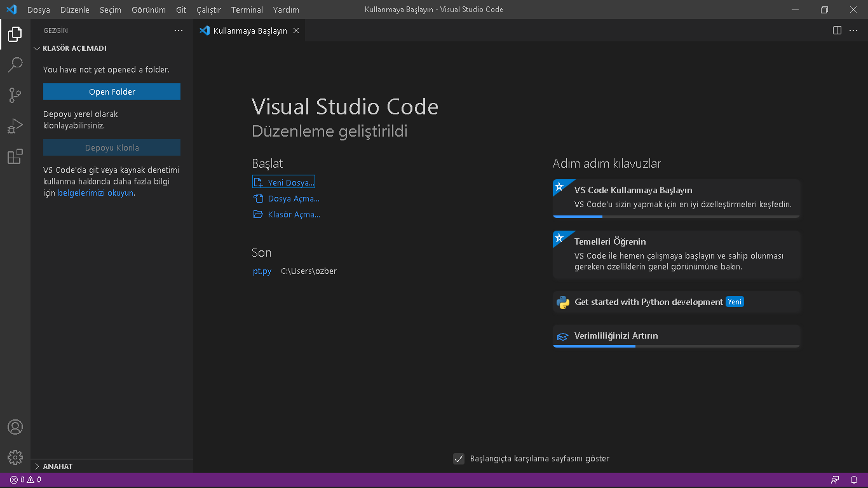Open recent file pt.py
The height and width of the screenshot is (488, 868).
(262, 271)
